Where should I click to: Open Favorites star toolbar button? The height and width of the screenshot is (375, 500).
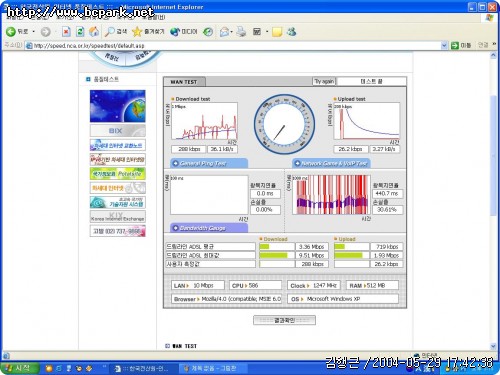(x=148, y=32)
